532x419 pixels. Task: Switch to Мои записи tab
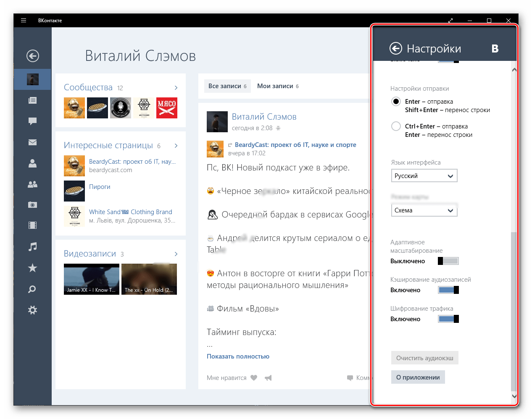click(278, 86)
